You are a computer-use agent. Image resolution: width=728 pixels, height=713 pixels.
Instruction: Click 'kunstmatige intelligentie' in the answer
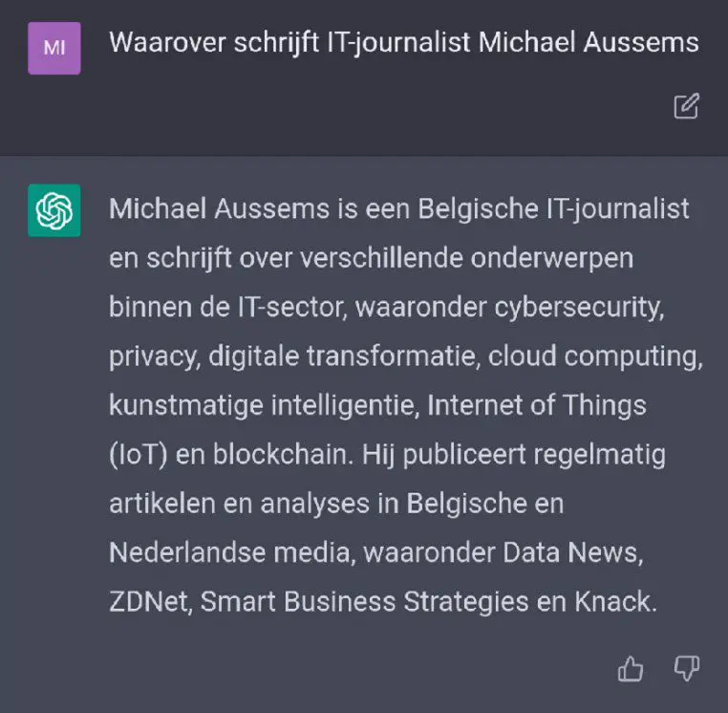click(x=262, y=405)
